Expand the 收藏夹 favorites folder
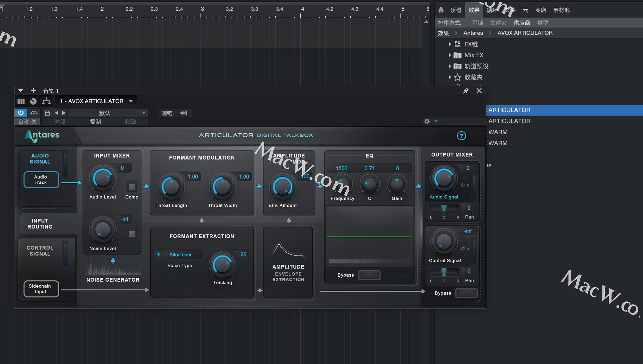Viewport: 643px width, 364px height. point(450,77)
